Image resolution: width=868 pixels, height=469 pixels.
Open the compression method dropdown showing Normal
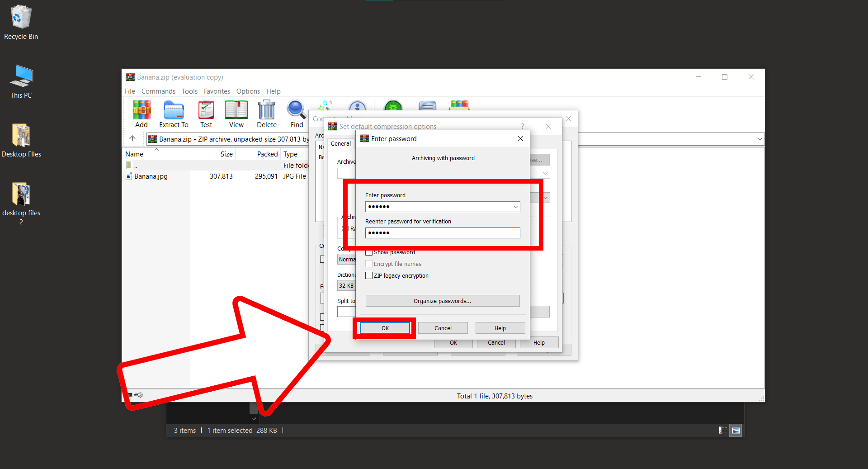pos(347,259)
